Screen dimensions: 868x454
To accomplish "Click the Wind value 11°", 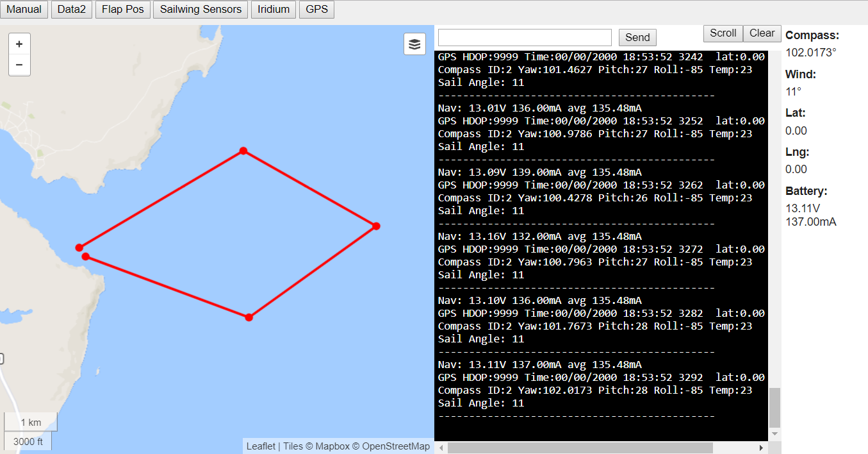I will click(x=794, y=92).
